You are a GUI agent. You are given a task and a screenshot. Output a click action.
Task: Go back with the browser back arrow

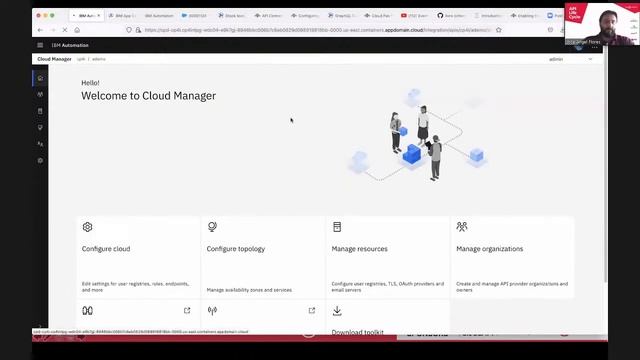[x=40, y=30]
